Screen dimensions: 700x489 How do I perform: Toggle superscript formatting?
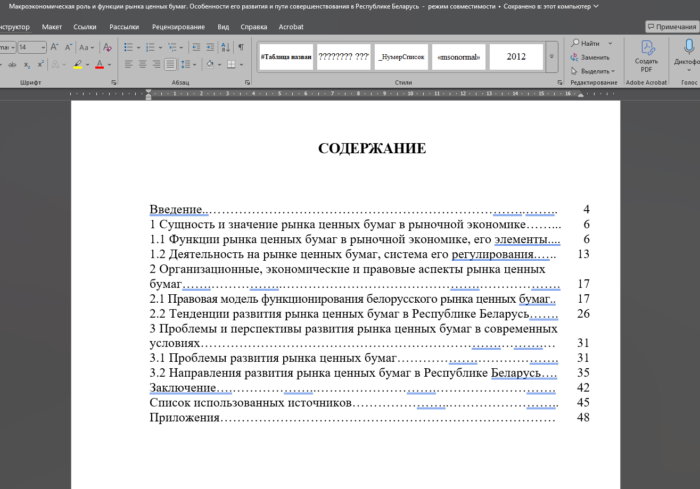[x=41, y=64]
